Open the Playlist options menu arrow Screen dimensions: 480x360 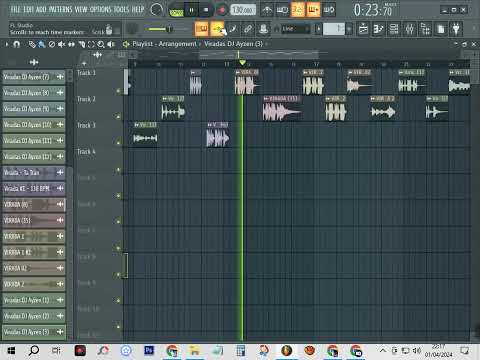pos(7,44)
